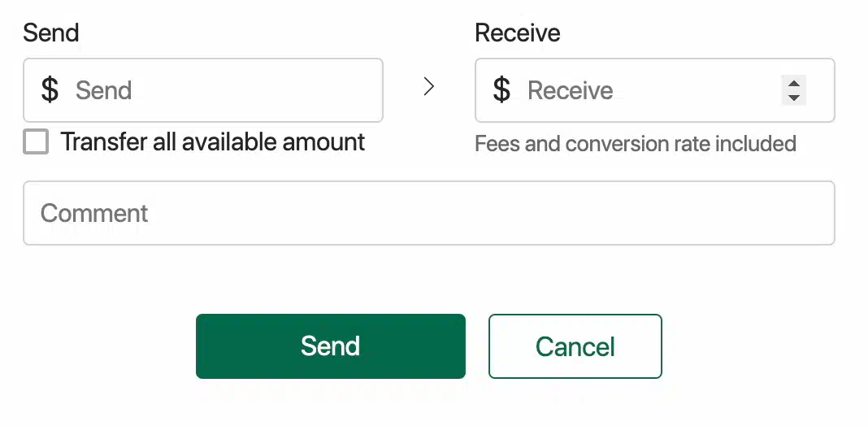Image resolution: width=868 pixels, height=426 pixels.
Task: Click the 'Fees and conversion rate included' note
Action: 636,143
